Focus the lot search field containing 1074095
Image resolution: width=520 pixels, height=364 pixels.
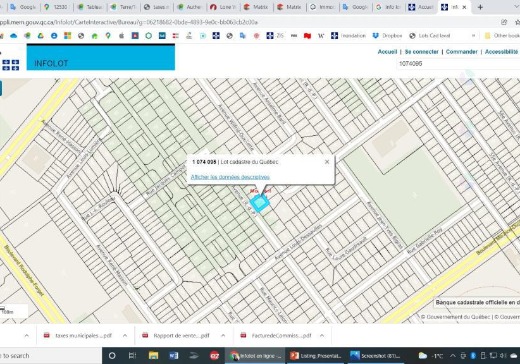[x=458, y=64]
